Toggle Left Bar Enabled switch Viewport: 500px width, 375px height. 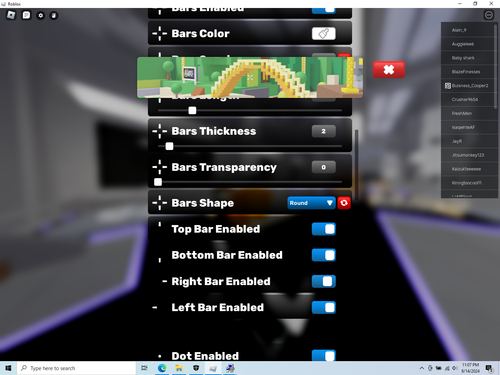point(324,307)
